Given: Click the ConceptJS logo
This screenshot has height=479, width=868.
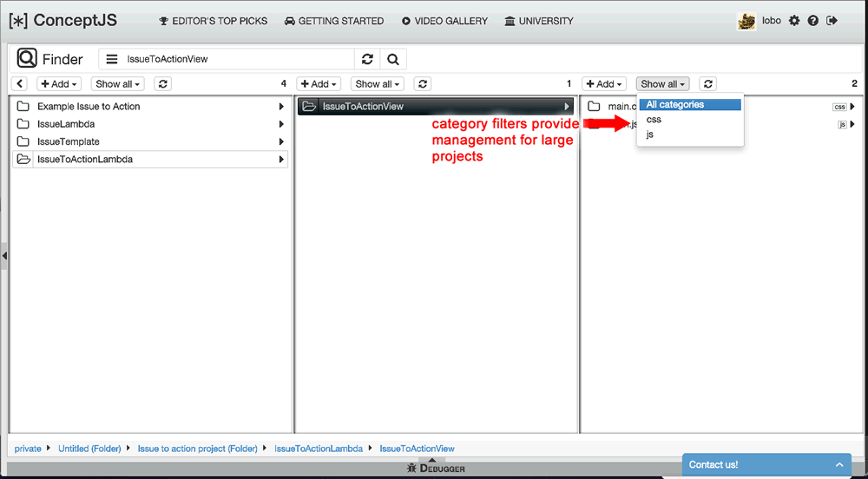Looking at the screenshot, I should pos(63,21).
